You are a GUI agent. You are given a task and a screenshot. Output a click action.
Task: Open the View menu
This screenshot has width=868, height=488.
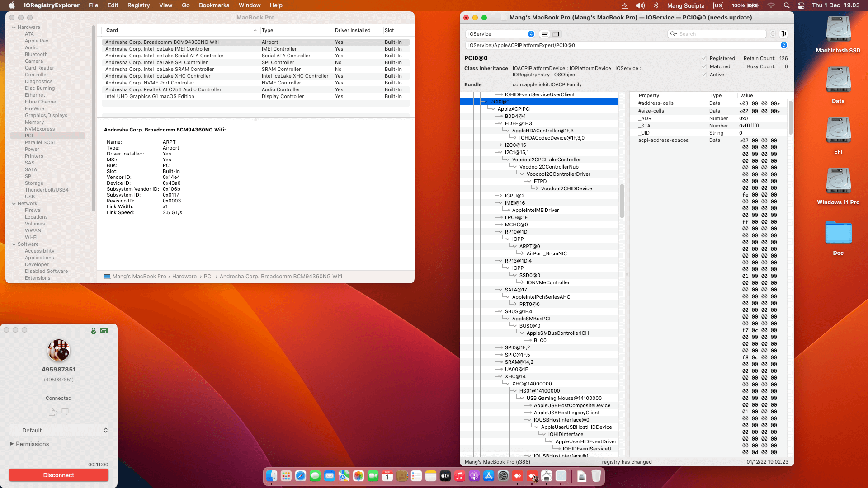coord(166,5)
